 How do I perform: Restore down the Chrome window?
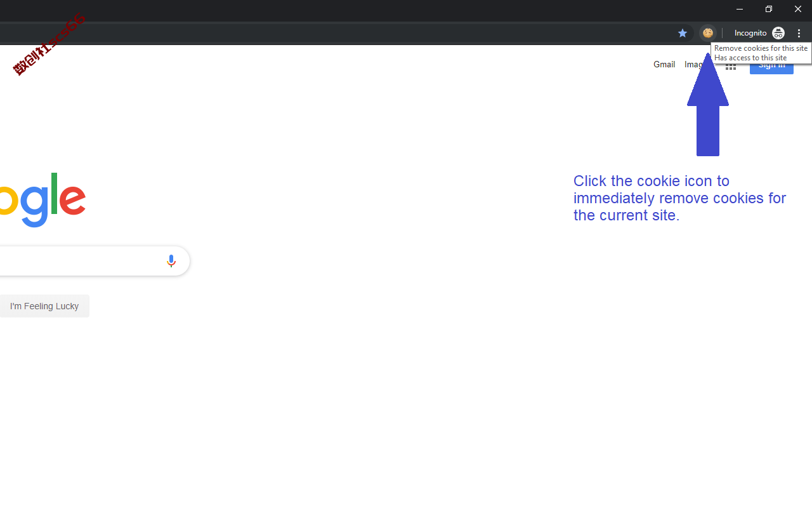pos(769,9)
